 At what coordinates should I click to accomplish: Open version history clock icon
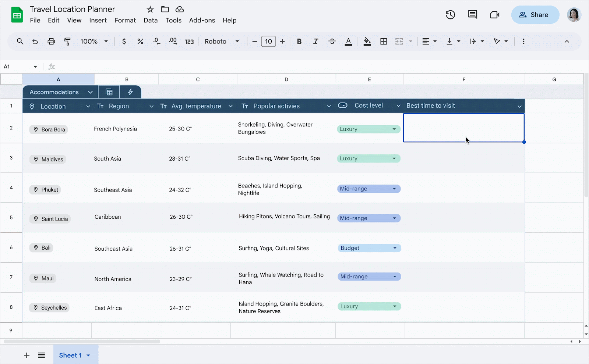coord(450,15)
